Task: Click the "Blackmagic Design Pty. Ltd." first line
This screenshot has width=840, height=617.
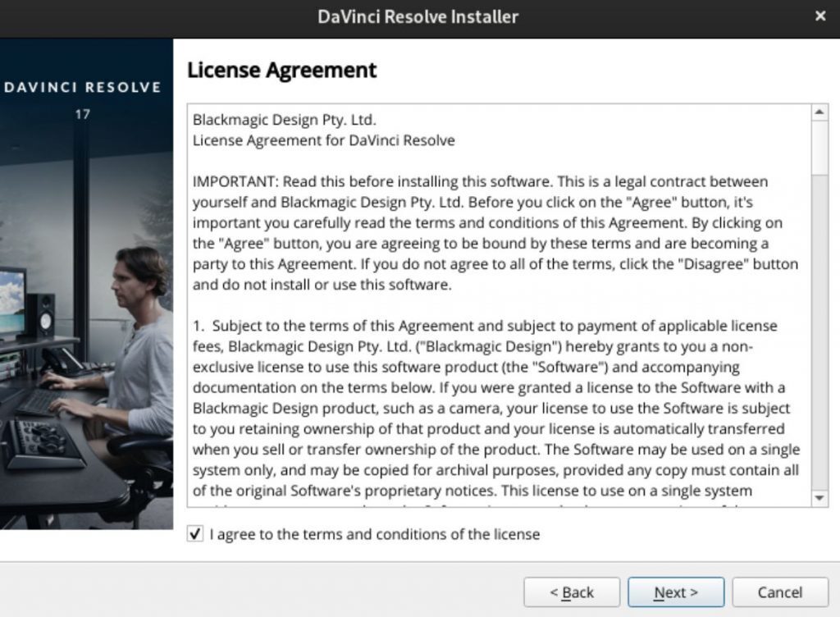Action: tap(285, 120)
